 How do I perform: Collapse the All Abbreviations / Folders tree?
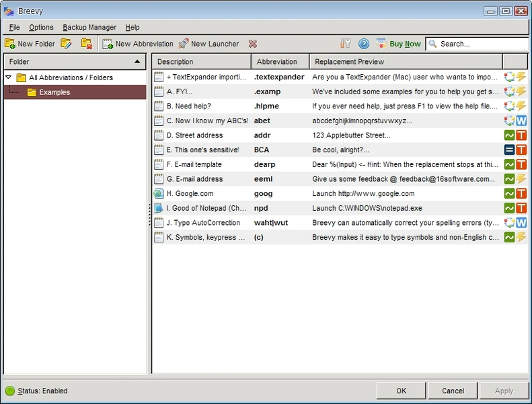[x=9, y=77]
